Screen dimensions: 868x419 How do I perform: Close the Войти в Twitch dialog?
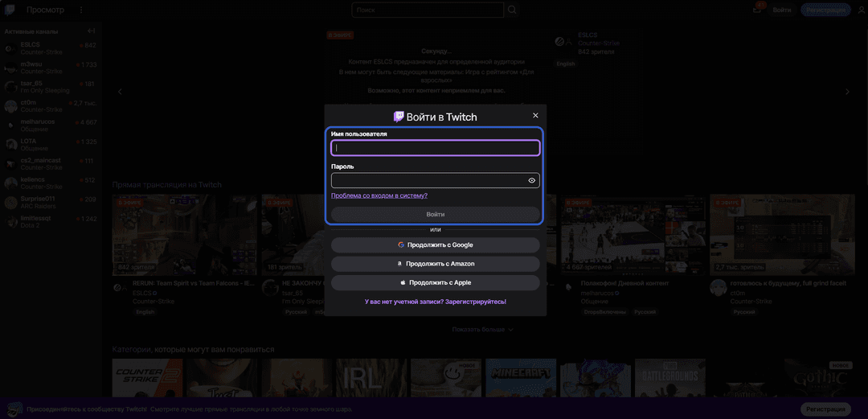click(x=535, y=115)
